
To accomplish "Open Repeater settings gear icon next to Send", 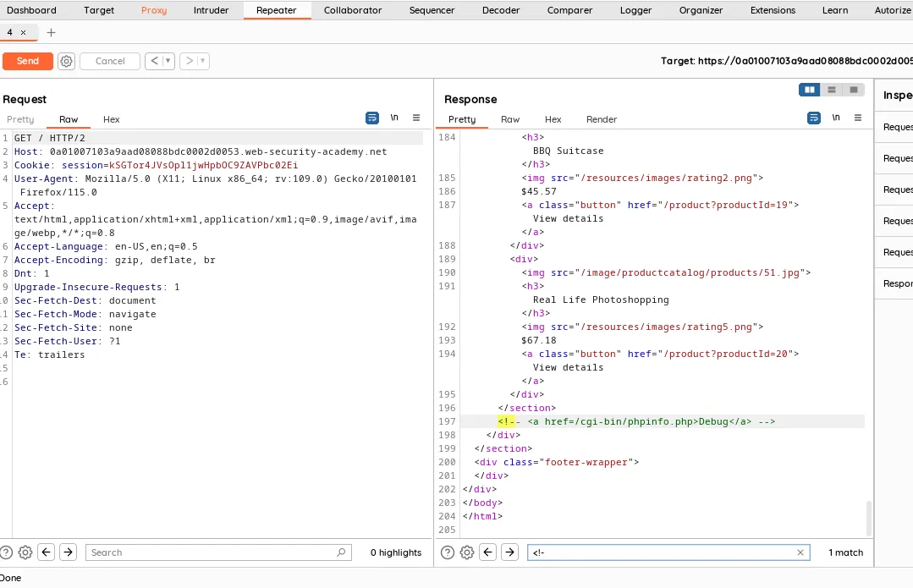I will [x=66, y=61].
